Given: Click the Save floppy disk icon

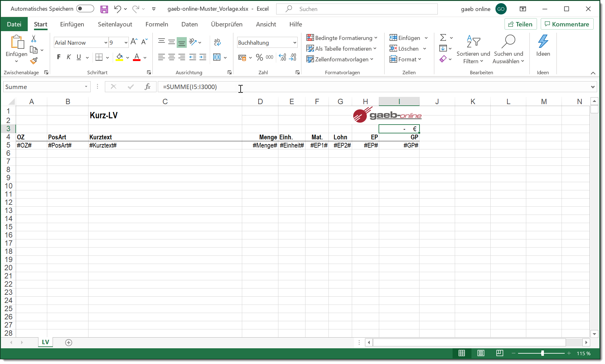Looking at the screenshot, I should pyautogui.click(x=104, y=9).
